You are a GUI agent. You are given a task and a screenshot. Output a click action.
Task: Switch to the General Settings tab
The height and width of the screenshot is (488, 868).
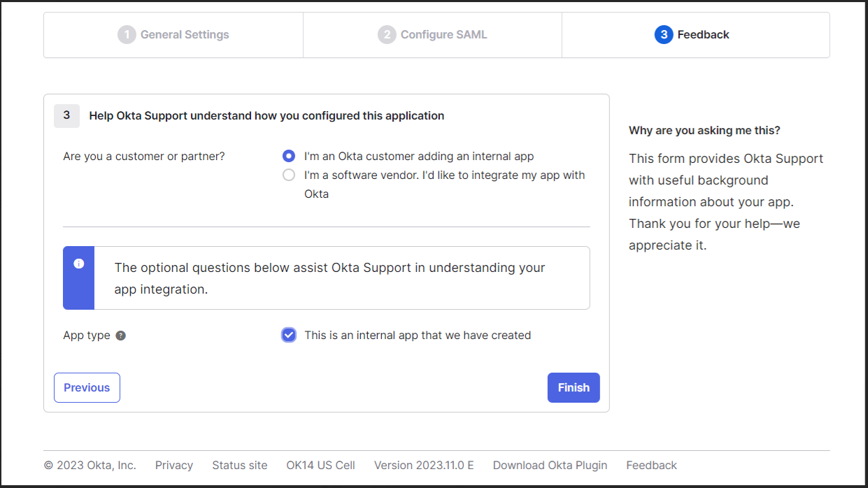click(173, 34)
